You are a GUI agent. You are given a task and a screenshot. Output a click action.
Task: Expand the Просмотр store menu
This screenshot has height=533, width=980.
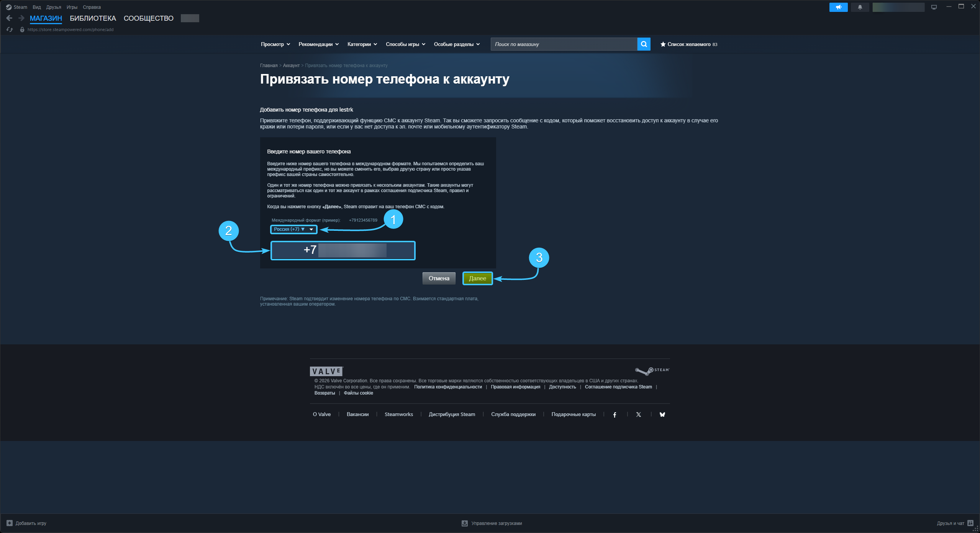[275, 44]
